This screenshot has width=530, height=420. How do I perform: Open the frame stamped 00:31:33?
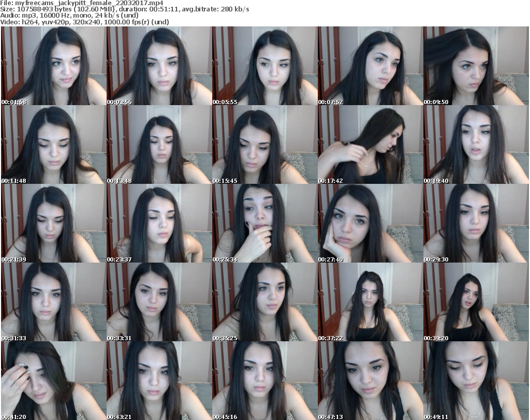coord(54,302)
